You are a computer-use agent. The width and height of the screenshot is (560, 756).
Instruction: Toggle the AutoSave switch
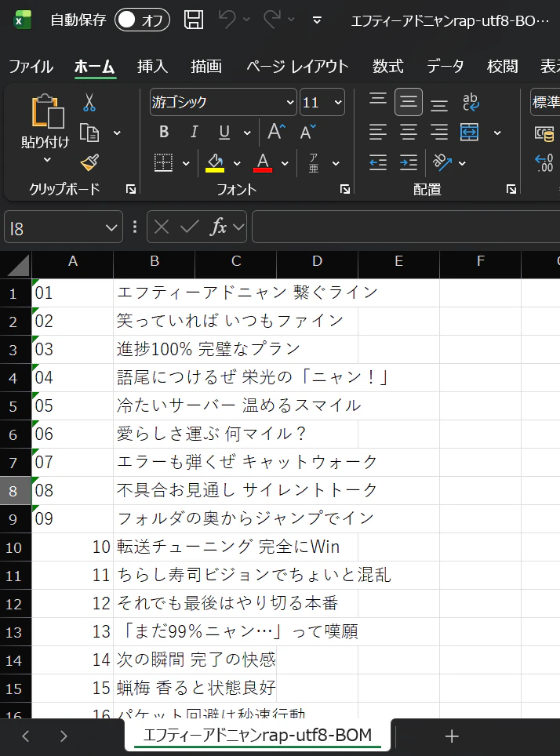(142, 20)
